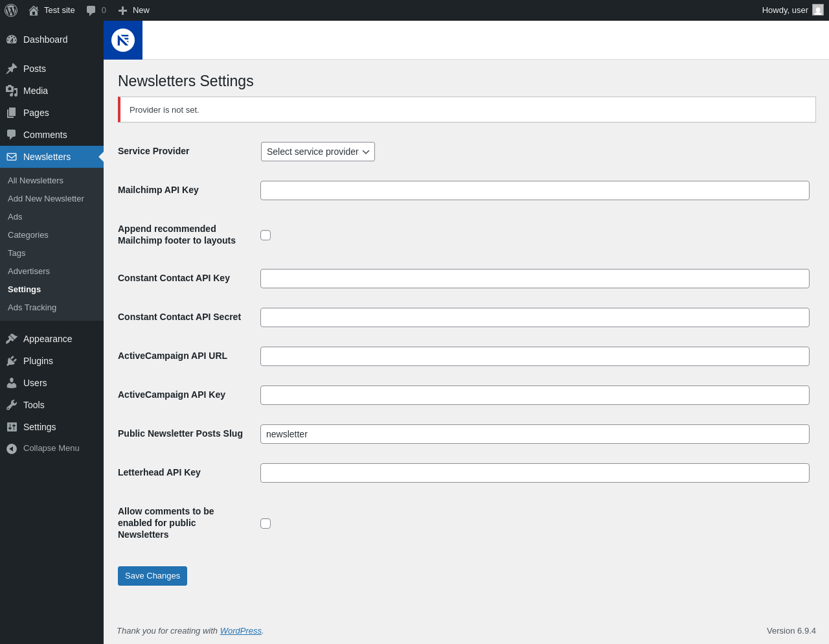Open the Dashboard gauge icon

12,40
